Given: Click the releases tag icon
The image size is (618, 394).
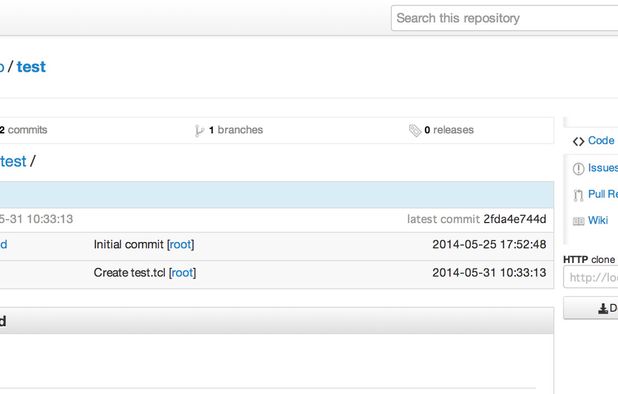Looking at the screenshot, I should pyautogui.click(x=415, y=130).
